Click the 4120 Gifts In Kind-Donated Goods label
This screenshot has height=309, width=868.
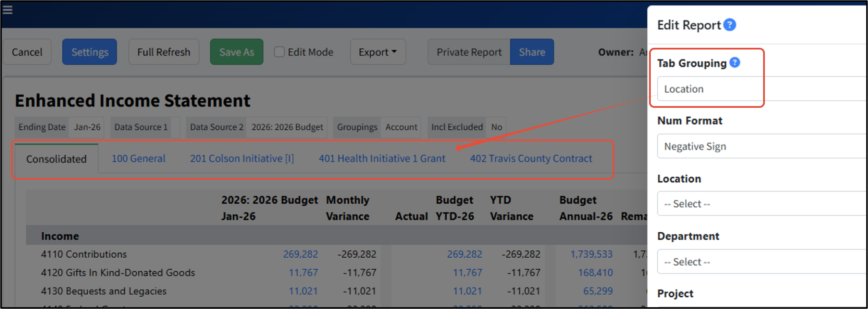[118, 273]
